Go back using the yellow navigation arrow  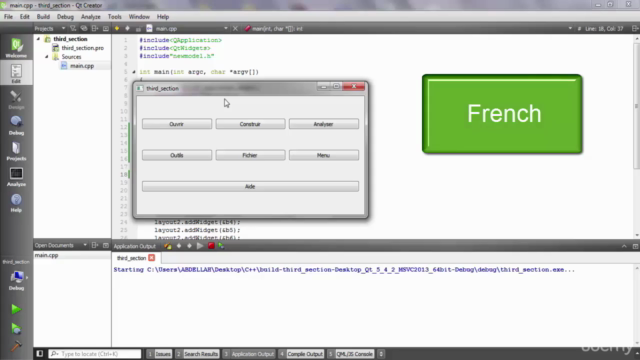pyautogui.click(x=117, y=29)
